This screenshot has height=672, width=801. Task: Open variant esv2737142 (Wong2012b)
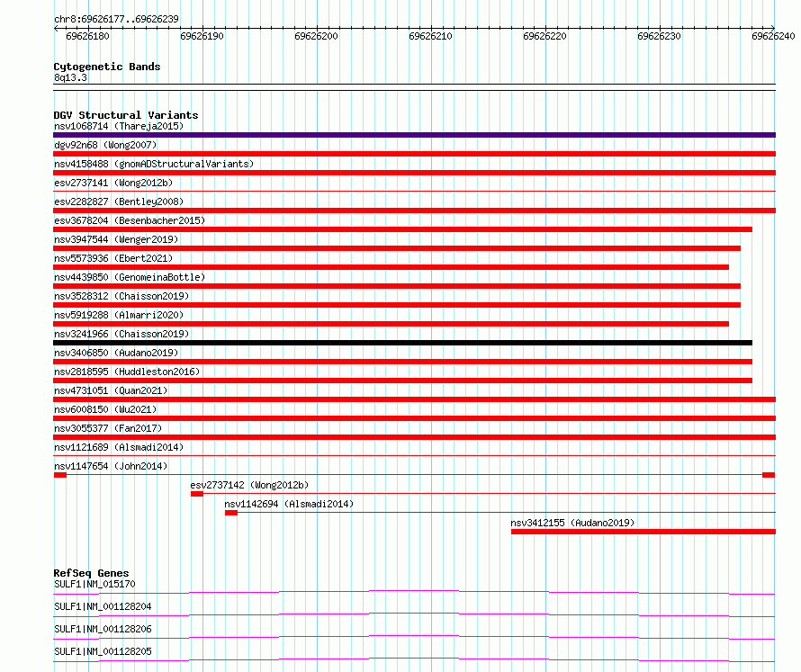pyautogui.click(x=249, y=485)
